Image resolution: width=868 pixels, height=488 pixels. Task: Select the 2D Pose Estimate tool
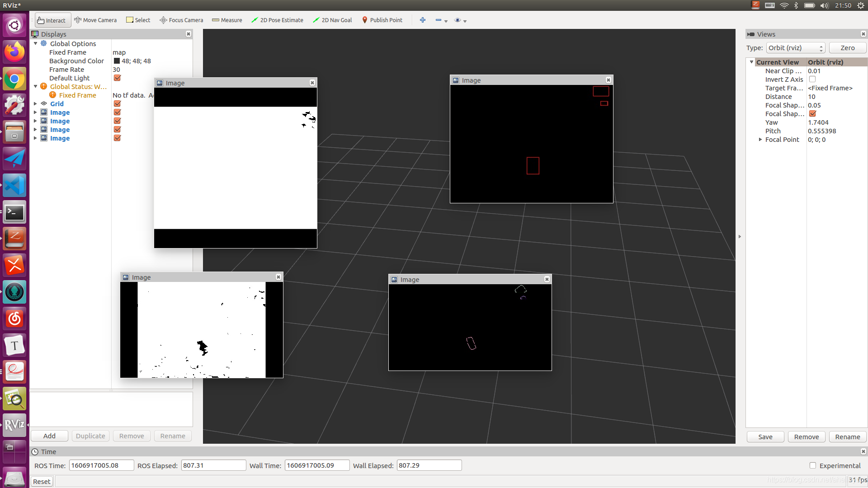point(277,20)
